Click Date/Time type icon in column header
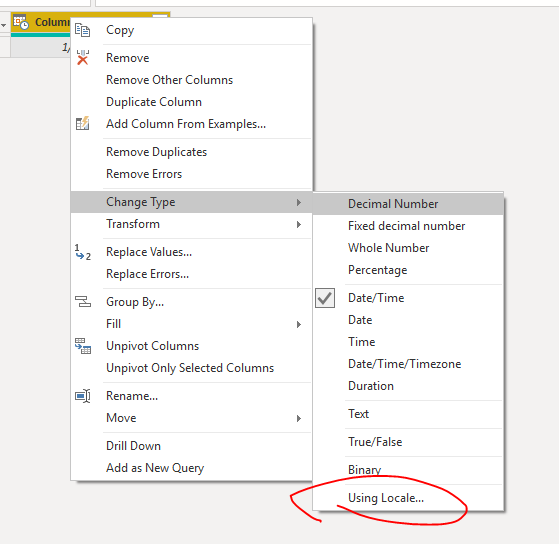 coord(21,22)
